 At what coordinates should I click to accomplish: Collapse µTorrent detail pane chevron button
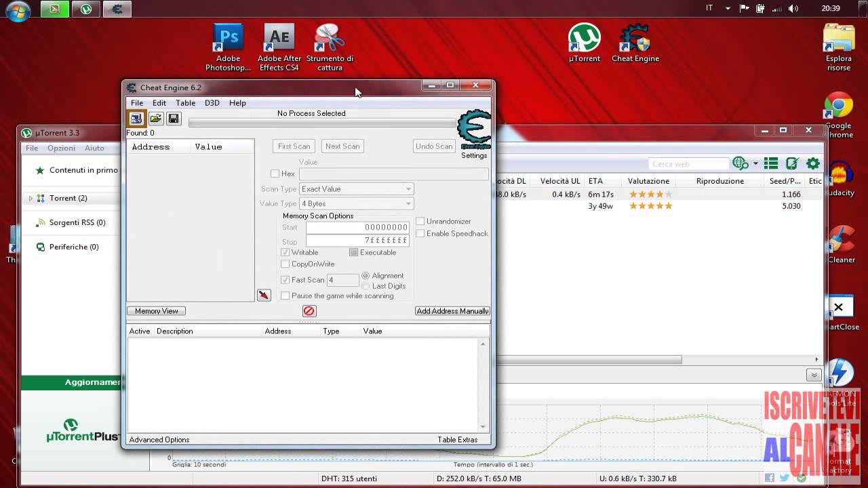814,375
